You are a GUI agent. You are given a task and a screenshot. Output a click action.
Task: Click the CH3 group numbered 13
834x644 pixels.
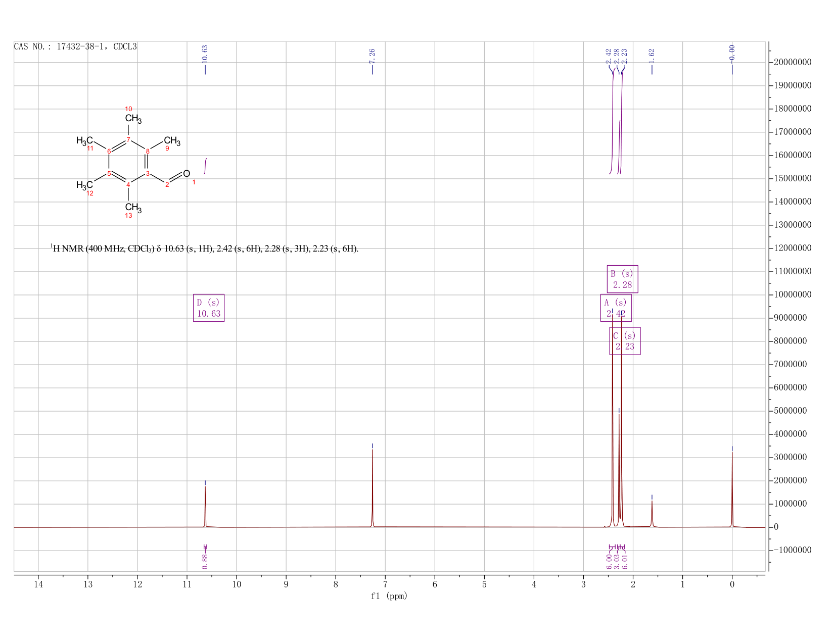[x=133, y=208]
